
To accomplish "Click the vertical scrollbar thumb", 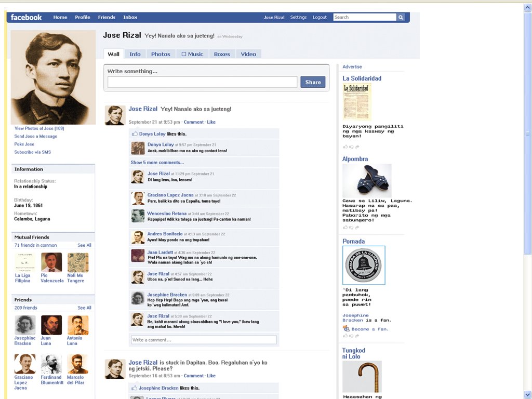I will (x=528, y=133).
